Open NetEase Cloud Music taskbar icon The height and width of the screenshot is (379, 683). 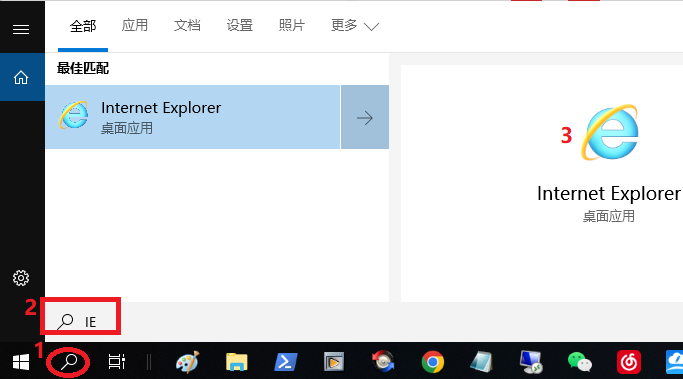click(629, 362)
